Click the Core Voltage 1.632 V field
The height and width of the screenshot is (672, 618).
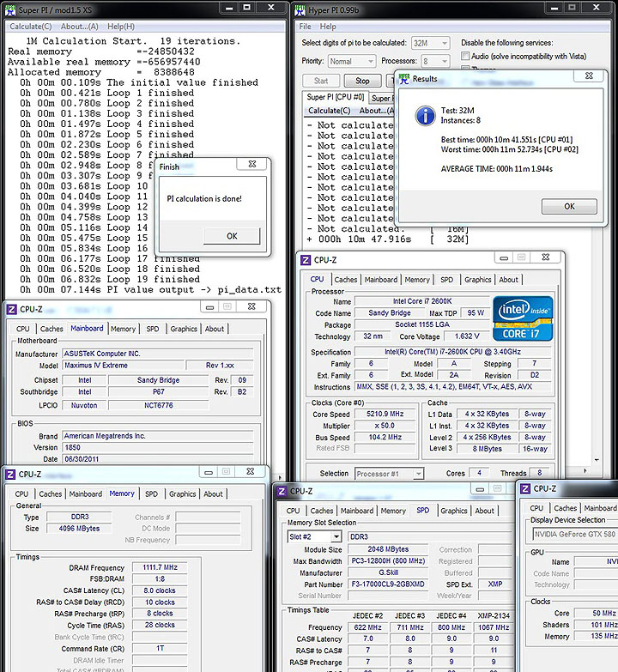[467, 336]
